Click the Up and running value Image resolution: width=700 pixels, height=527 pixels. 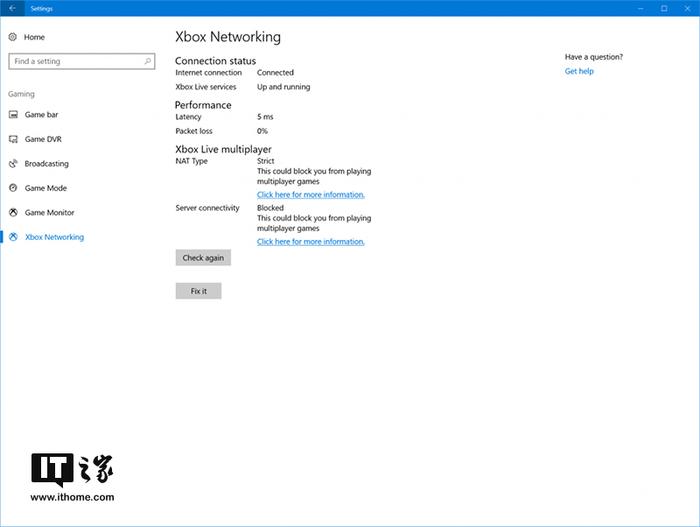283,87
